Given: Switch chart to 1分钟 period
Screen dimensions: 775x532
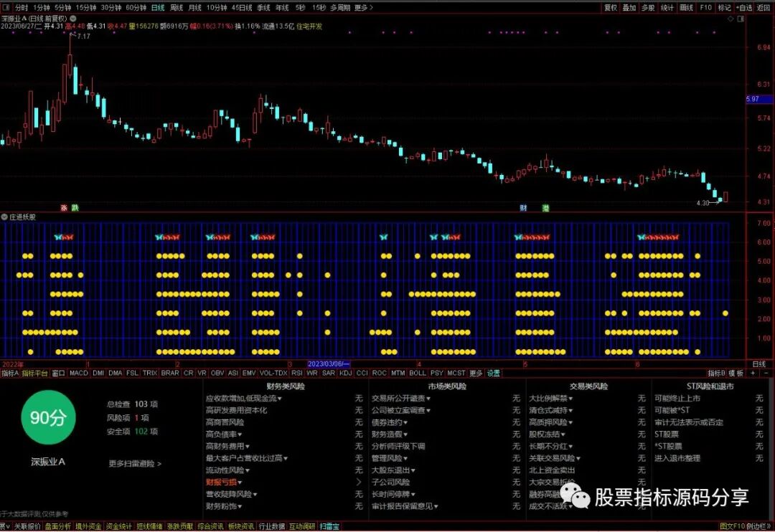Looking at the screenshot, I should pyautogui.click(x=42, y=7).
